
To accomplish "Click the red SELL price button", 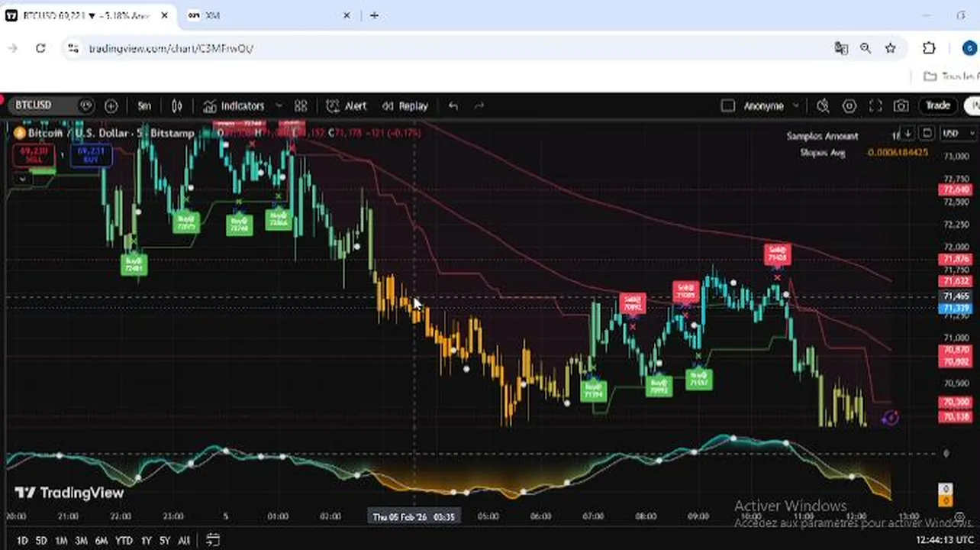I will click(34, 155).
